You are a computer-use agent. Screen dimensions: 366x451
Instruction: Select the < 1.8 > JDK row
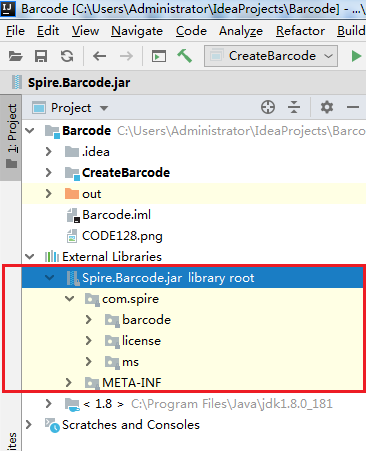194,404
